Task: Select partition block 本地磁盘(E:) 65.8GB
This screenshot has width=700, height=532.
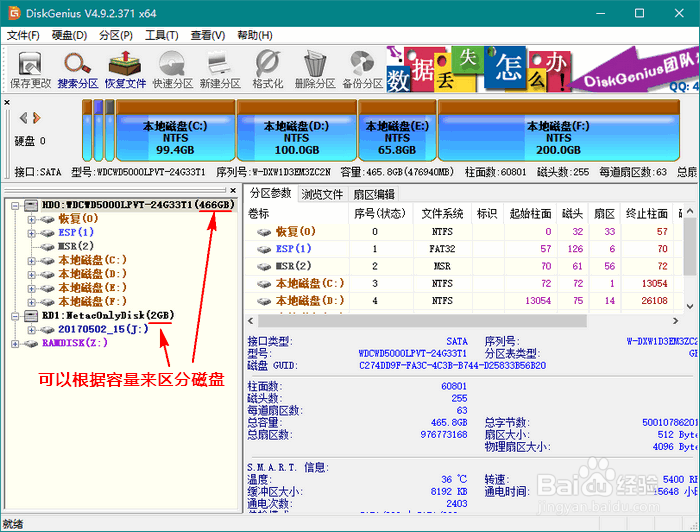Action: coord(397,130)
